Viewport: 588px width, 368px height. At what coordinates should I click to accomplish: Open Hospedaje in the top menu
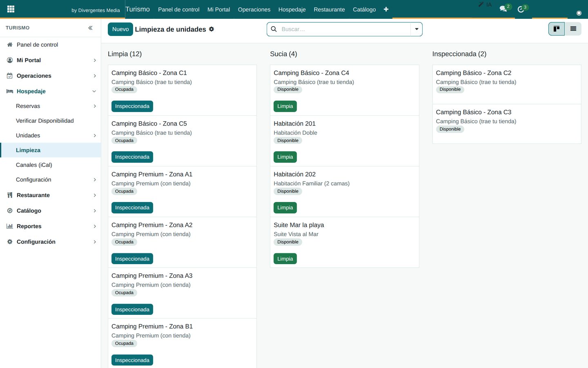click(x=292, y=9)
